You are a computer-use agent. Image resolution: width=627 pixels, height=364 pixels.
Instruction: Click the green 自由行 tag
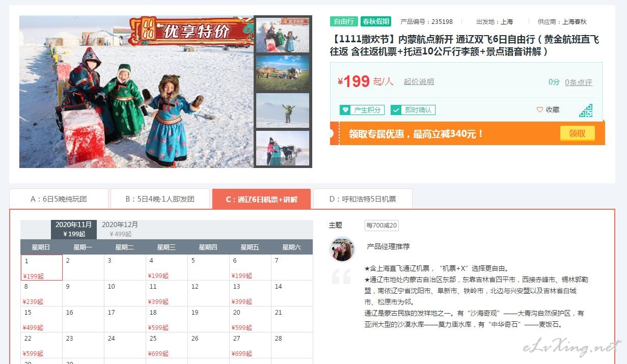click(344, 21)
